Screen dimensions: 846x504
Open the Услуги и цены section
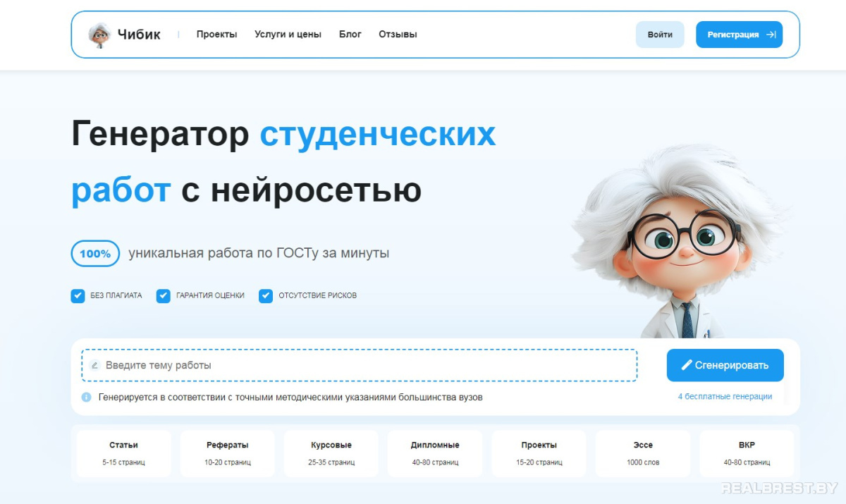click(x=288, y=34)
